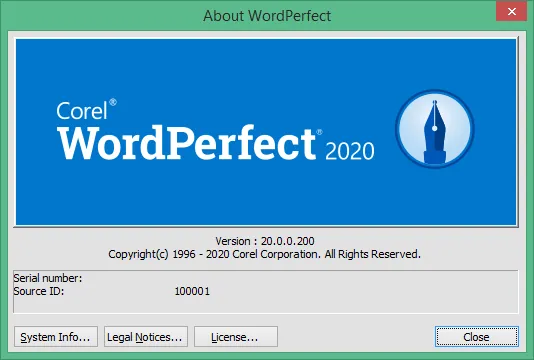
Task: Open the System Info dialog
Action: pyautogui.click(x=56, y=336)
